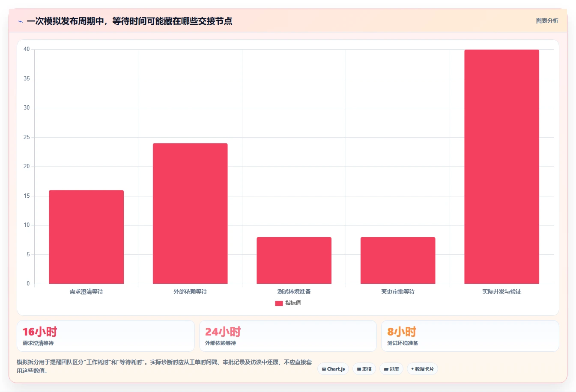Click the footnote starting with 模拟拆分用于提醒团队
This screenshot has width=576, height=392.
164,366
